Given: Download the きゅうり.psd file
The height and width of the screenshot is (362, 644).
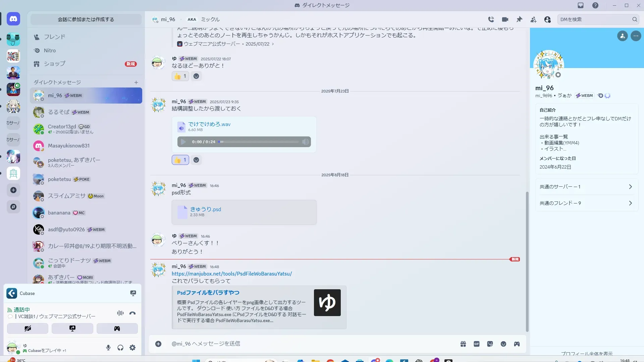Looking at the screenshot, I should pyautogui.click(x=205, y=209).
